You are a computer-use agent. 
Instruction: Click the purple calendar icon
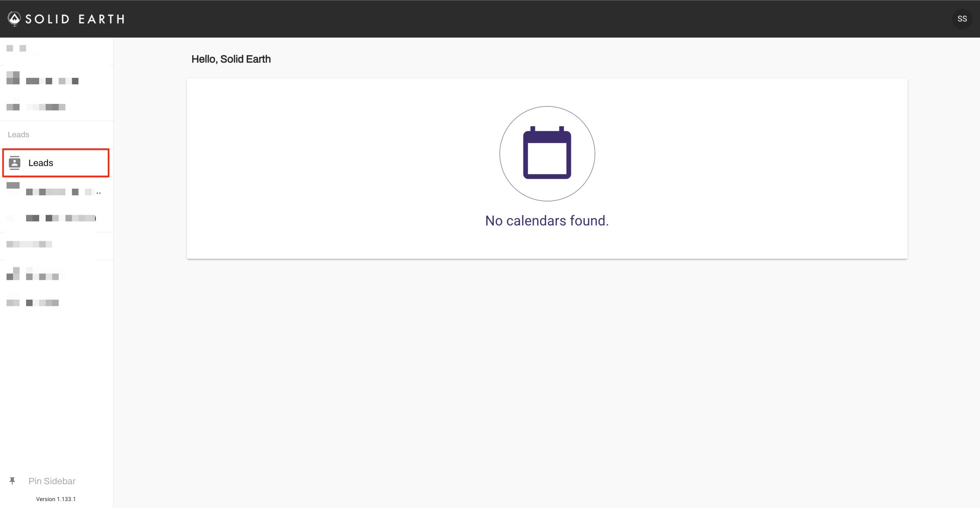tap(547, 153)
